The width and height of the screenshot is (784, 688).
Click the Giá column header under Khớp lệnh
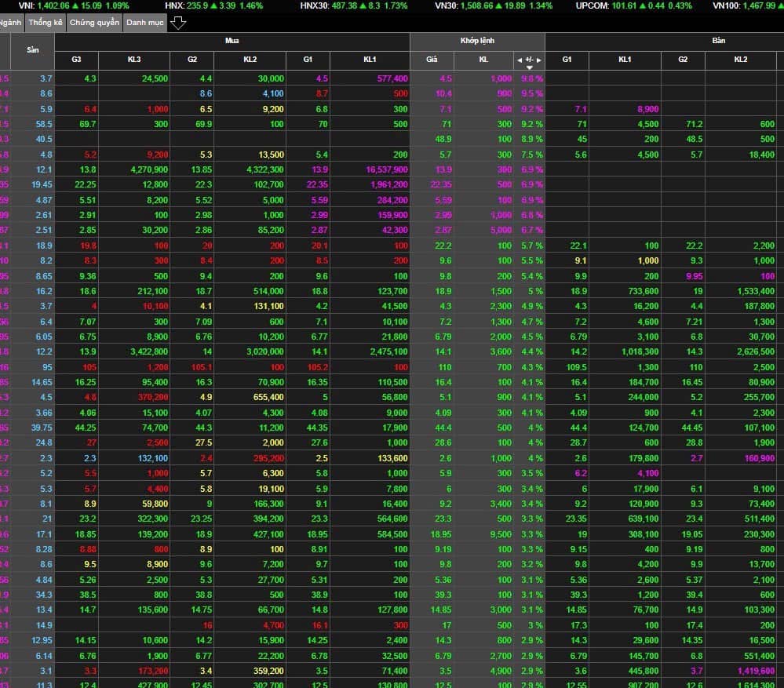tap(432, 60)
